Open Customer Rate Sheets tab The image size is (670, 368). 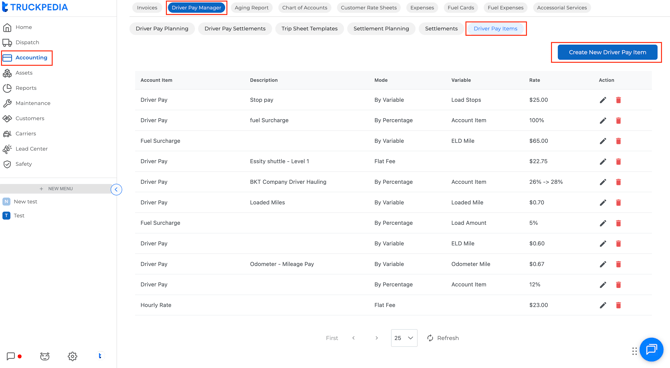tap(368, 8)
